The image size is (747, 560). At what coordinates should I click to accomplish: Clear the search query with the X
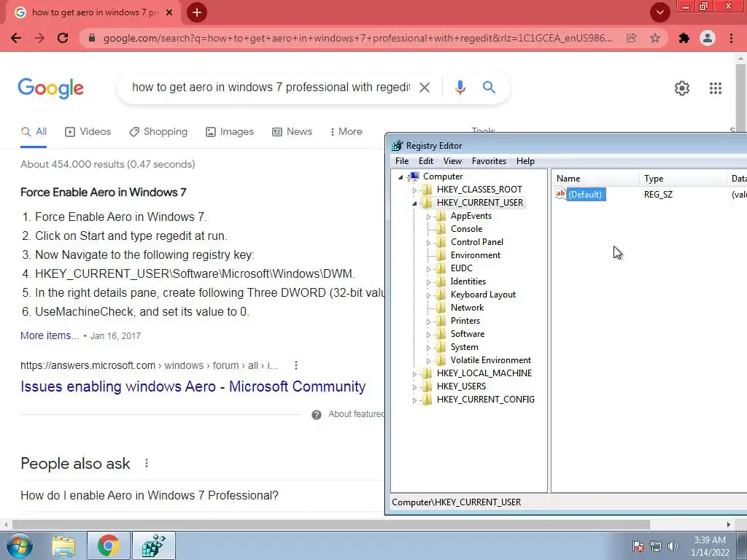(x=425, y=87)
